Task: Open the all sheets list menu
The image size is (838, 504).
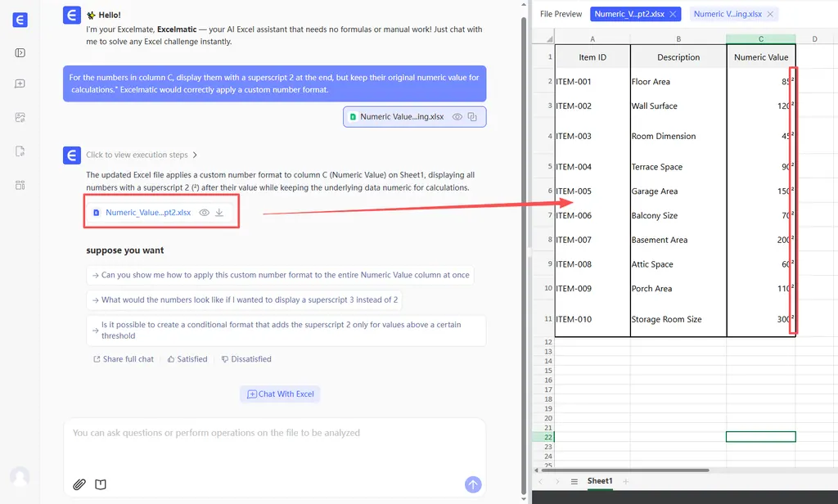Action: pos(574,482)
